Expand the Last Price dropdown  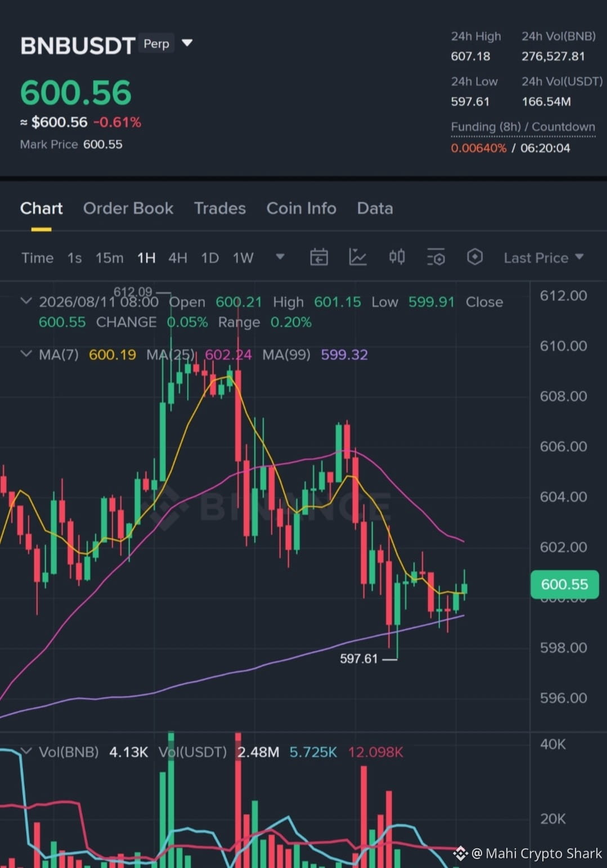543,258
